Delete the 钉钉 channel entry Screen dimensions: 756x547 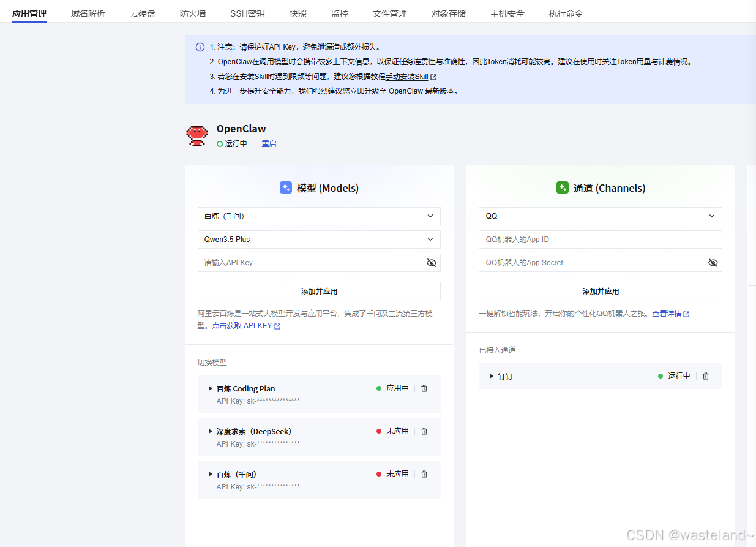click(x=706, y=376)
